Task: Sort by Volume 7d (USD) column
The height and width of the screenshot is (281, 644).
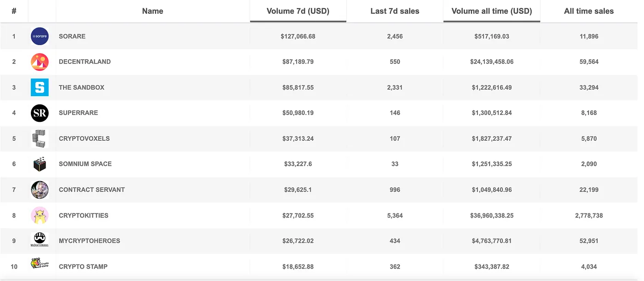Action: pos(298,11)
